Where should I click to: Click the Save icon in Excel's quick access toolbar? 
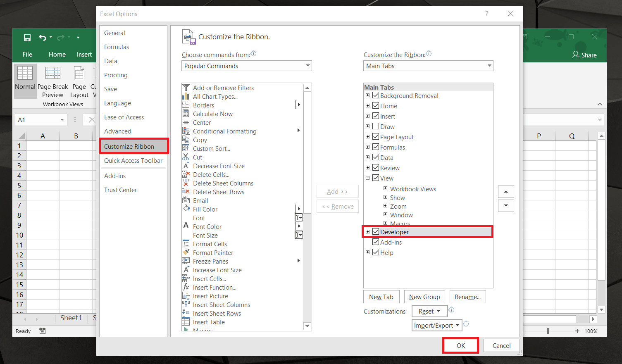click(27, 38)
